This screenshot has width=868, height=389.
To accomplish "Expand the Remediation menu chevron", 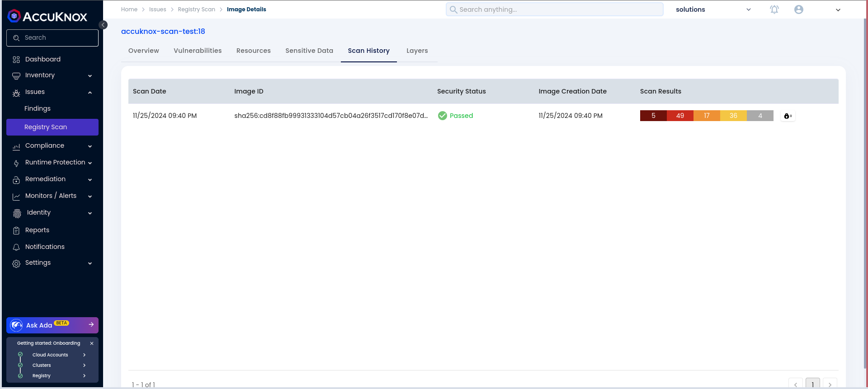I will [x=90, y=180].
